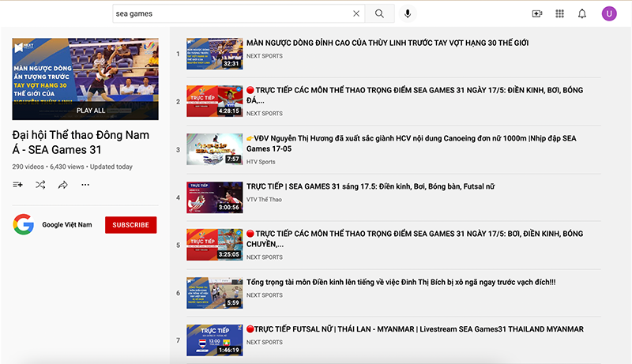Click the SUBSCRIBE button

(x=131, y=225)
